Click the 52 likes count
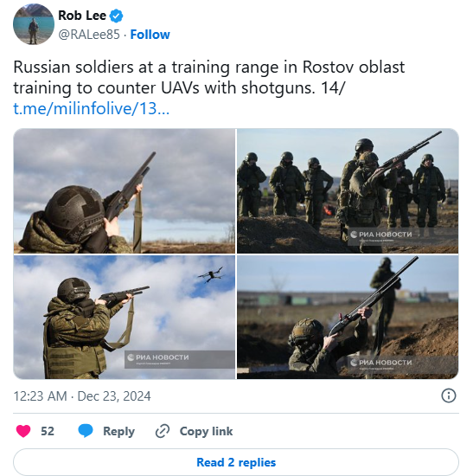The height and width of the screenshot is (476, 473). pyautogui.click(x=48, y=431)
